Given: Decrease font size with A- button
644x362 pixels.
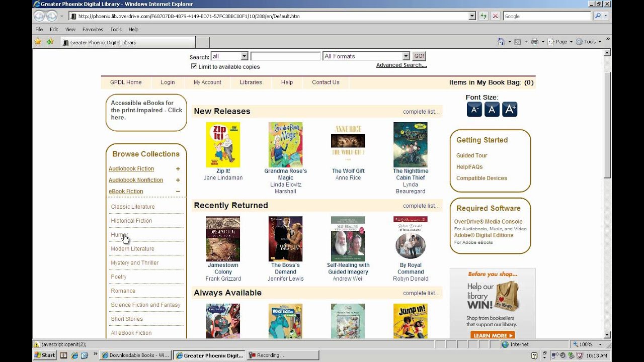Looking at the screenshot, I should click(474, 110).
